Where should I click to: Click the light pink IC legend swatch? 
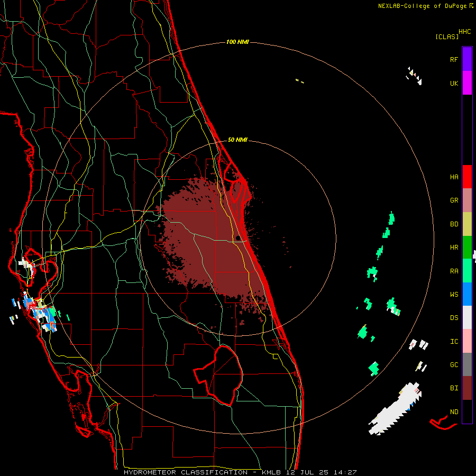(467, 341)
